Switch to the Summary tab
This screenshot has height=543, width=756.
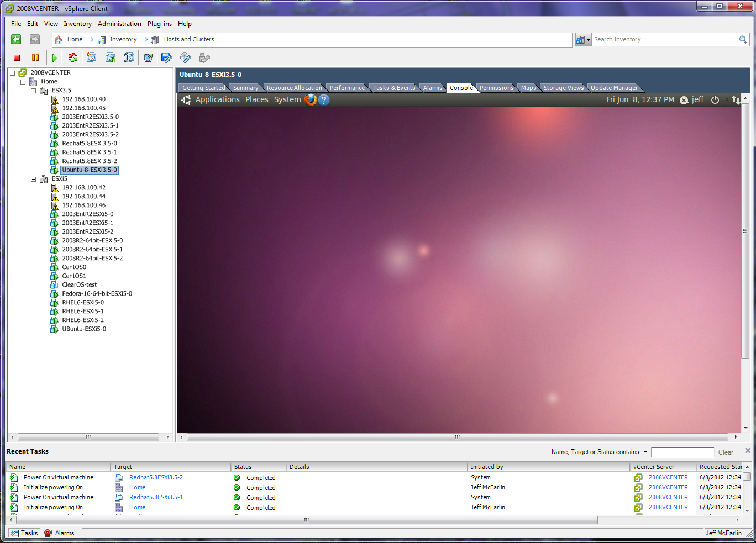point(245,88)
